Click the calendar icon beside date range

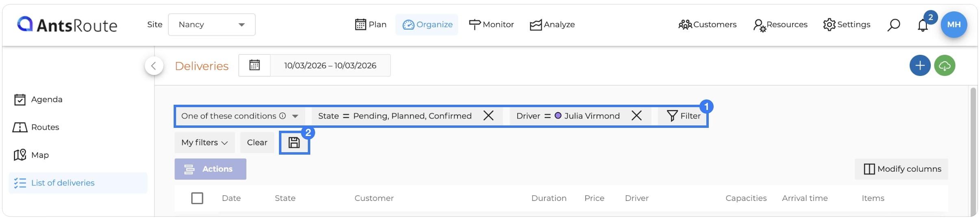[255, 65]
